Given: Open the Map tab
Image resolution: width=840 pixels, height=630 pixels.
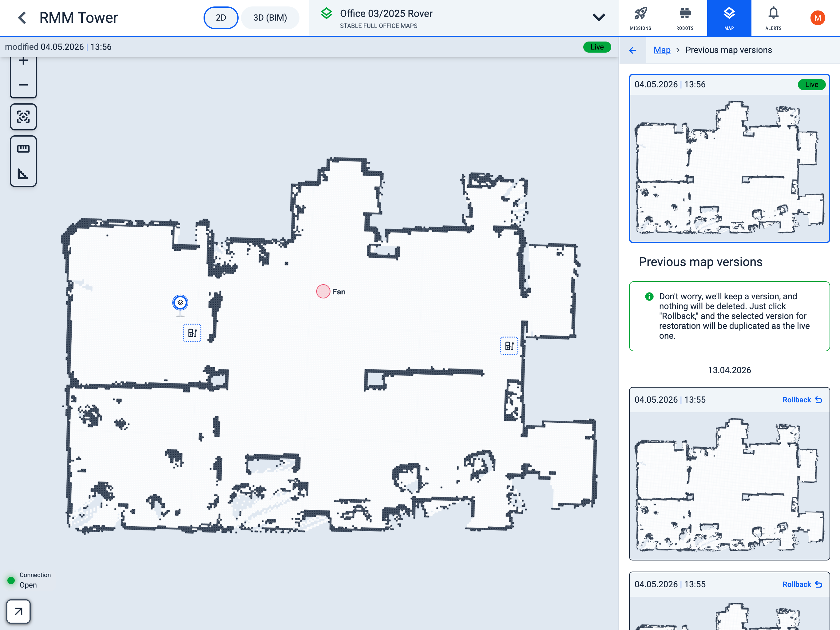Looking at the screenshot, I should tap(729, 18).
